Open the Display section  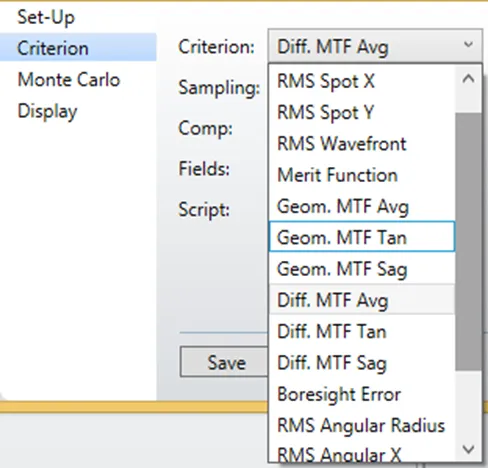click(47, 111)
